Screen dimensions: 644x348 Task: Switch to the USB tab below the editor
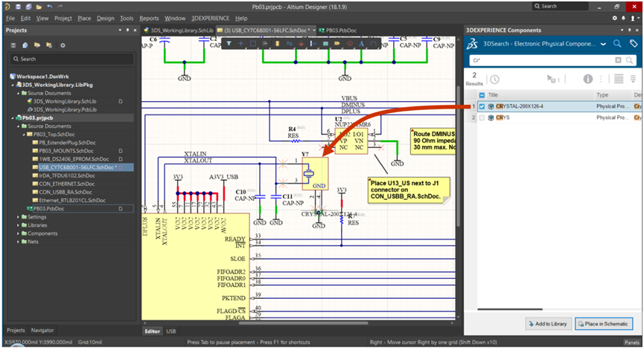[170, 331]
